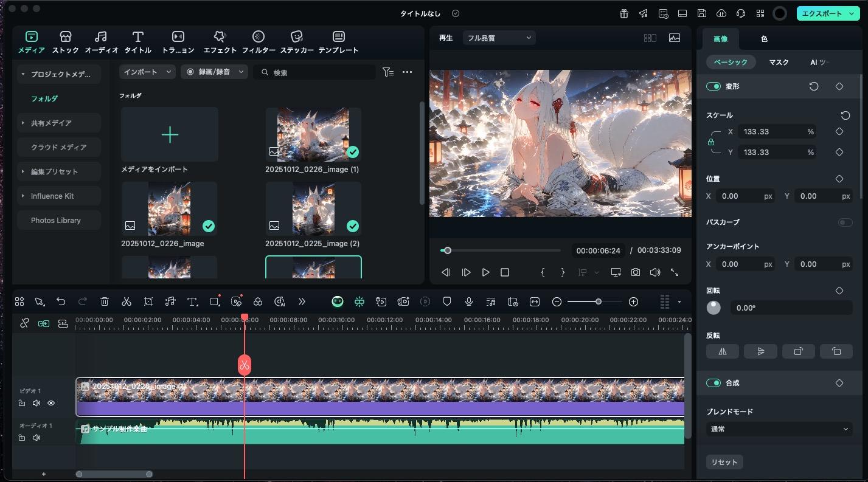Screen dimensions: 868x482
Task: Open the ブレンドモード dropdown set to 通常
Action: tap(780, 429)
